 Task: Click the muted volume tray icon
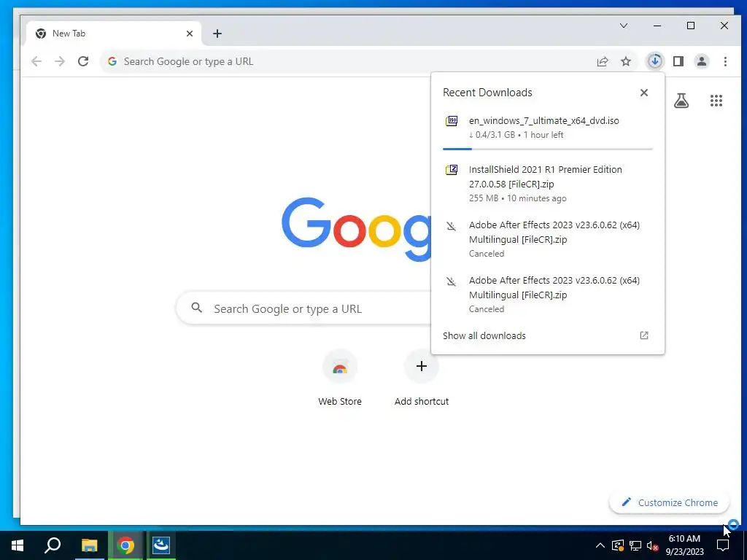(x=653, y=545)
